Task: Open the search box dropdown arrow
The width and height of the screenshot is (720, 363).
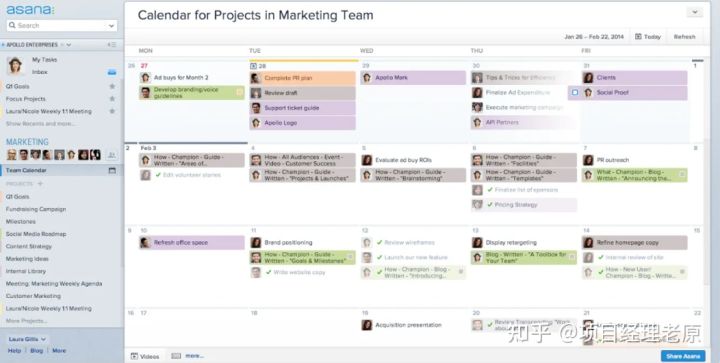Action: tap(111, 26)
